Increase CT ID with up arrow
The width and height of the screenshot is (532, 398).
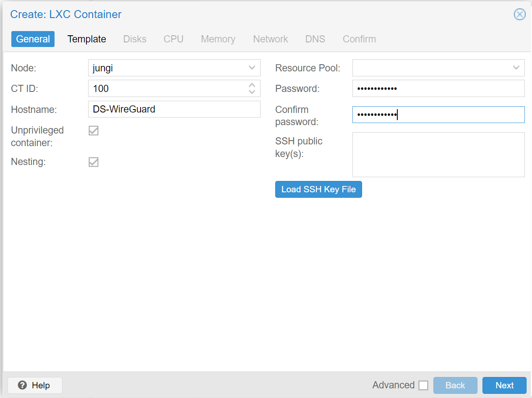point(252,85)
